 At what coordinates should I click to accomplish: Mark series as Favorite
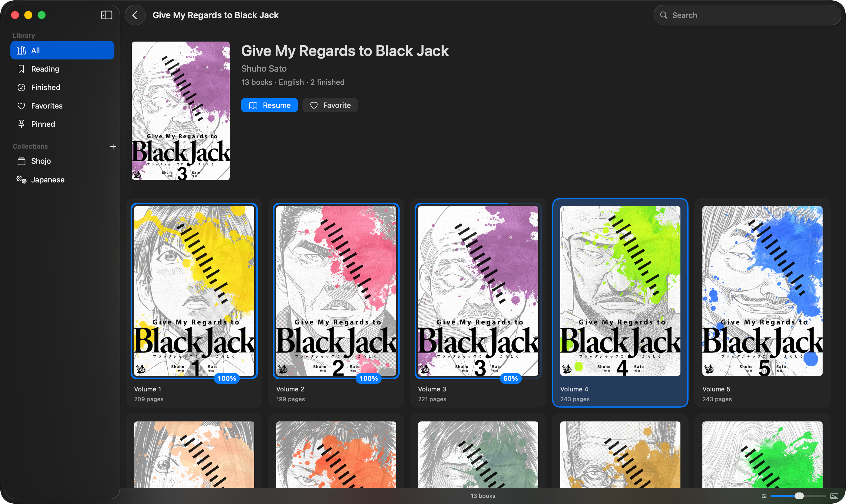pyautogui.click(x=330, y=105)
